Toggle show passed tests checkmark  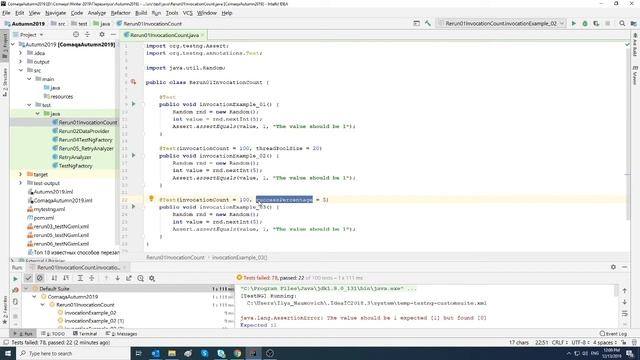pyautogui.click(x=28, y=278)
